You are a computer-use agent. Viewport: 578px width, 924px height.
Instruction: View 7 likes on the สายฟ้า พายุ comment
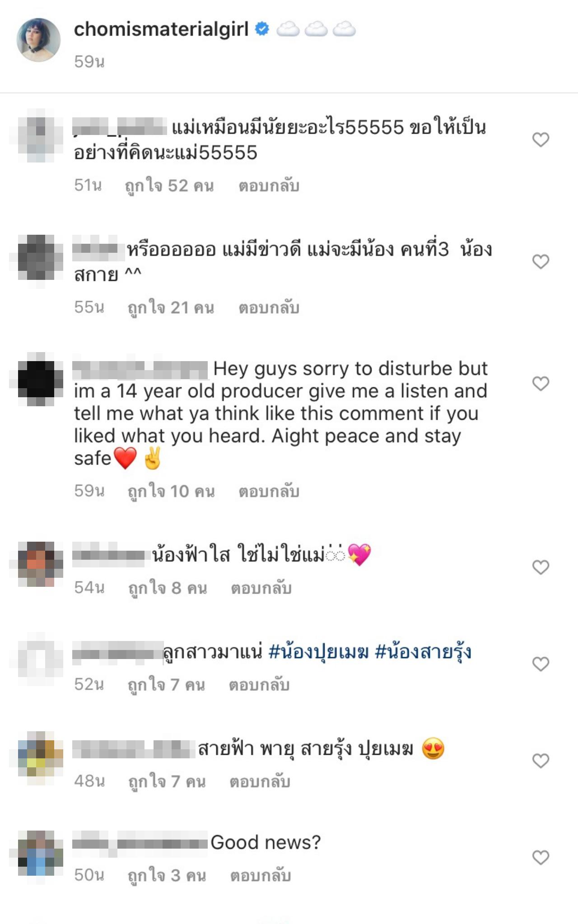[x=167, y=781]
